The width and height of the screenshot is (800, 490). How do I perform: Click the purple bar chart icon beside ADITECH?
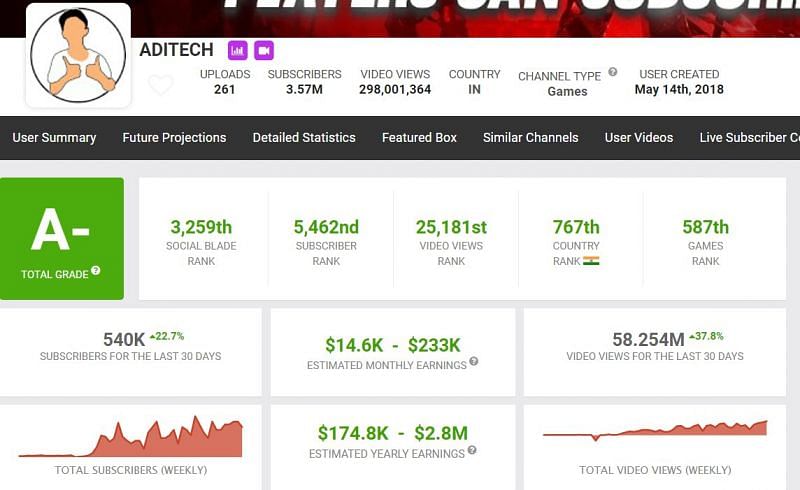(237, 50)
